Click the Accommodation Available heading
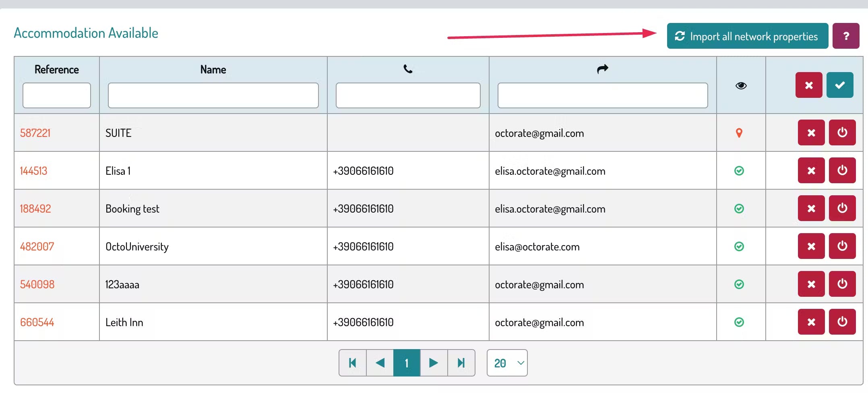The image size is (868, 393). pyautogui.click(x=86, y=33)
